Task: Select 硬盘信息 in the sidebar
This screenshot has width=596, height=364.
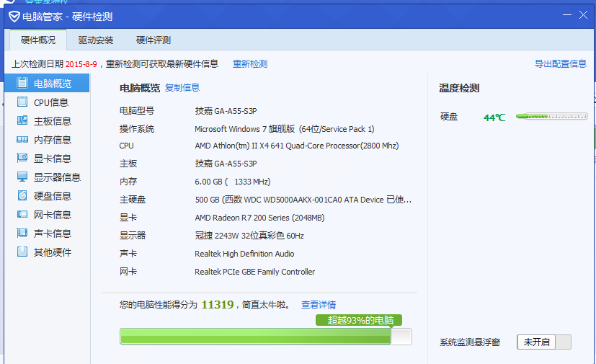Action: (47, 195)
